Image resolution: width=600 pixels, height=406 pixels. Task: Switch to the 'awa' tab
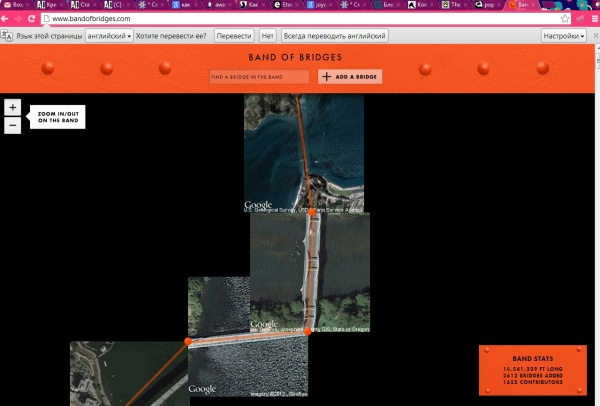pyautogui.click(x=218, y=5)
